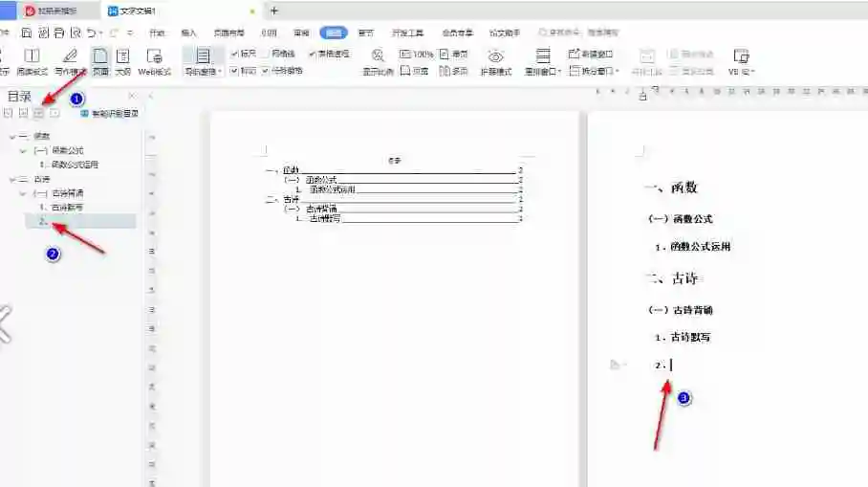Click the 拆分窗口 split window icon
Image resolution: width=868 pixels, height=487 pixels.
(x=575, y=71)
